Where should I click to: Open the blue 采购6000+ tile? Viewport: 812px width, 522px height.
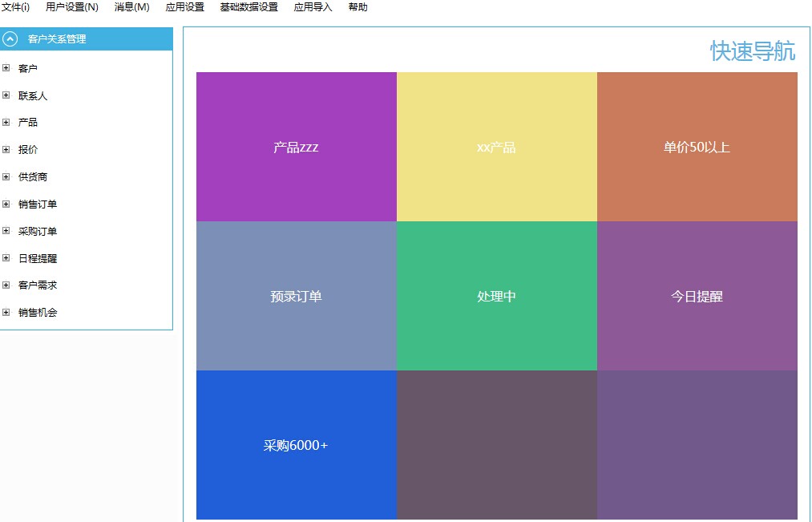coord(297,445)
